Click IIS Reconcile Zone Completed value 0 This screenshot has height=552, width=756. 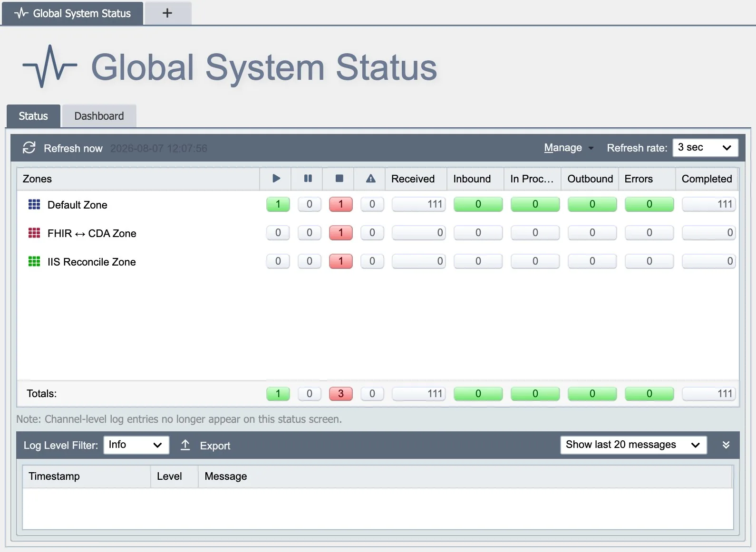click(x=709, y=261)
